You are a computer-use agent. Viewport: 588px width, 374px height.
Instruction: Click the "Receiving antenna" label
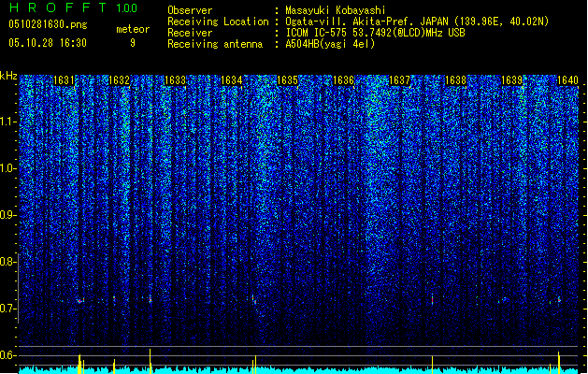tap(215, 44)
